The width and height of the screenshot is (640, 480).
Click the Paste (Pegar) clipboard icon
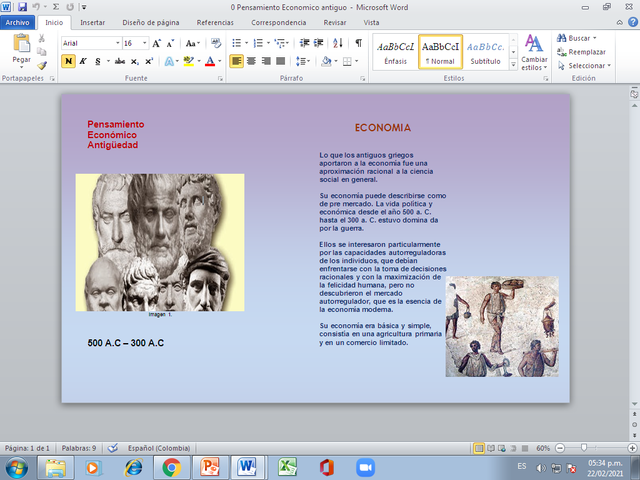pyautogui.click(x=22, y=43)
